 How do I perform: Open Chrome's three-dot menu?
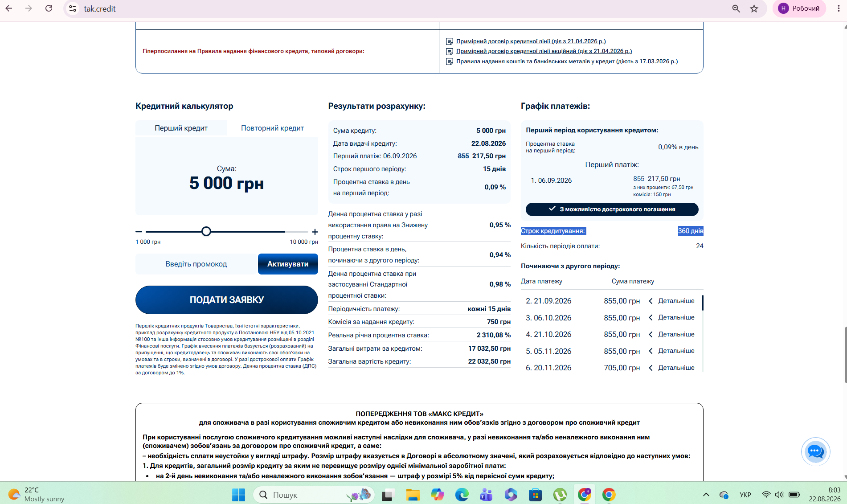[839, 8]
